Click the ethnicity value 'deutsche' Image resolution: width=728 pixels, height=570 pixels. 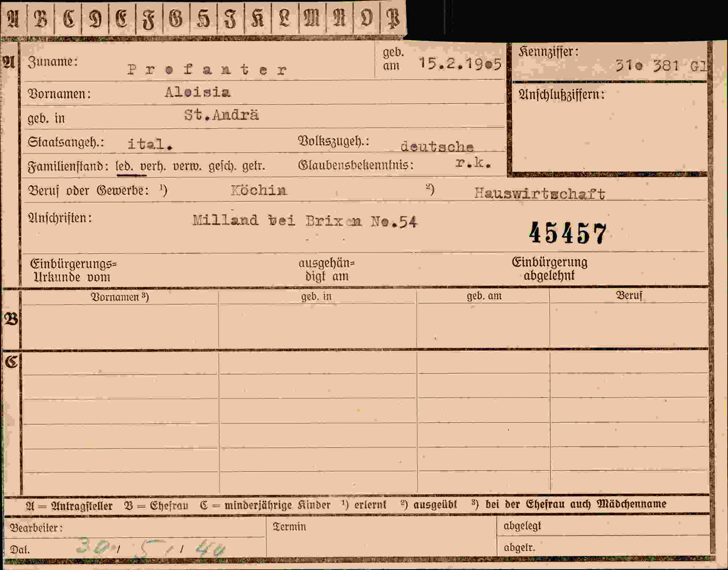437,147
